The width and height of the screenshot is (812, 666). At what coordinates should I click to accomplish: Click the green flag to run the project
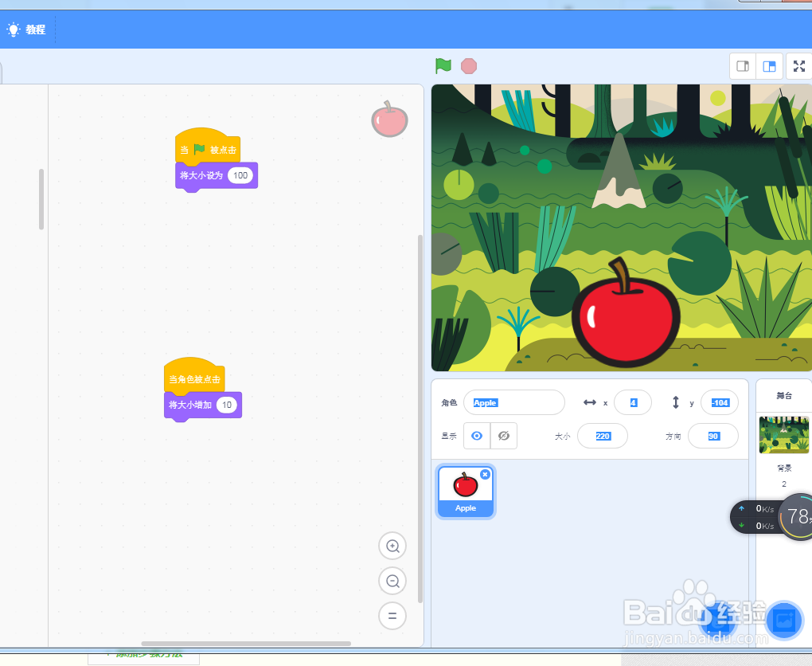(443, 66)
